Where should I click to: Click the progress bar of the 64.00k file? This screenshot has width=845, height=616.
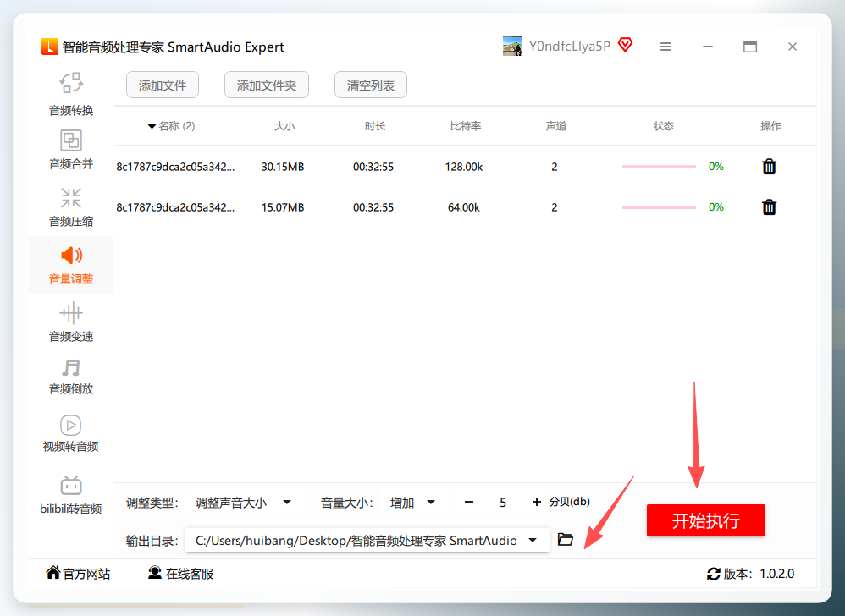659,206
